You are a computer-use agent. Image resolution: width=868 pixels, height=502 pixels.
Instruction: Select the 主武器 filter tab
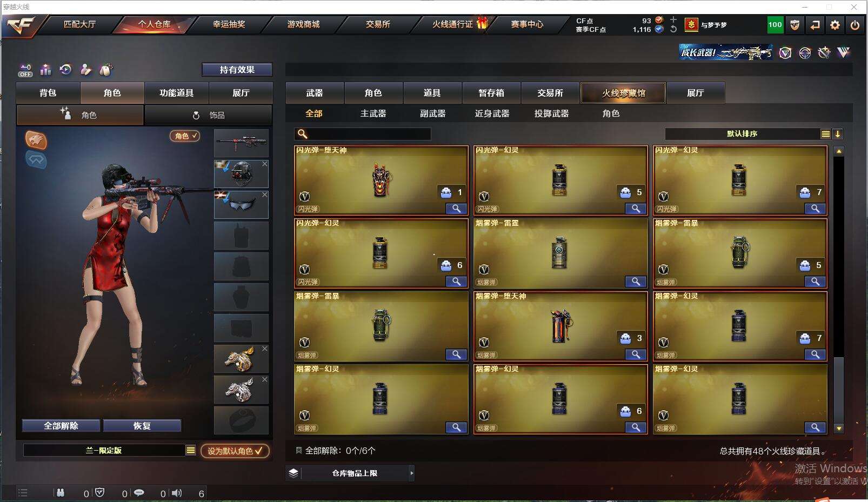point(373,113)
